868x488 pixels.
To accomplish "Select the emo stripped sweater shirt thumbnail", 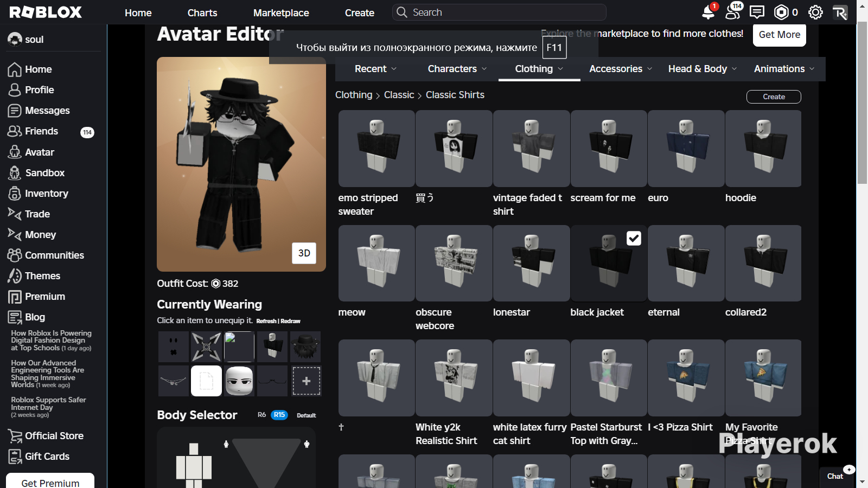I will (x=376, y=149).
